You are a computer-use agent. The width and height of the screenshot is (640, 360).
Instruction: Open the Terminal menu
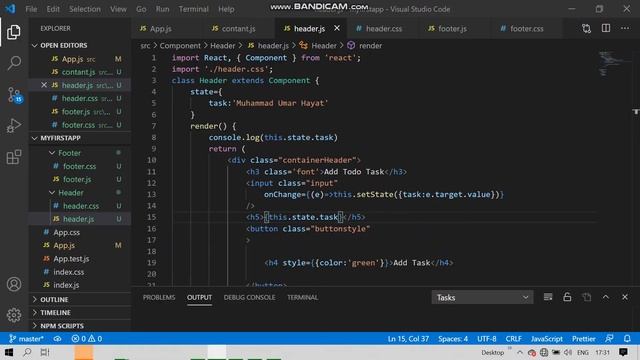pos(193,9)
